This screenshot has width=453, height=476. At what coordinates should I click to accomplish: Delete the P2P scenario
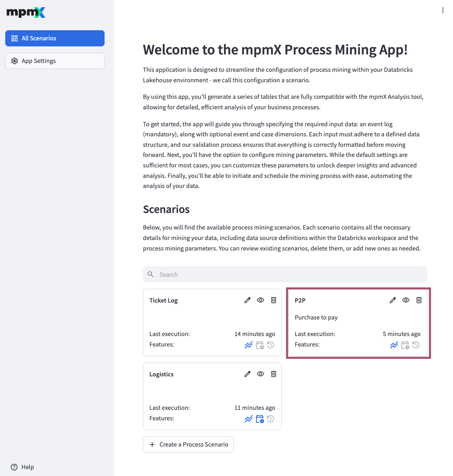419,300
